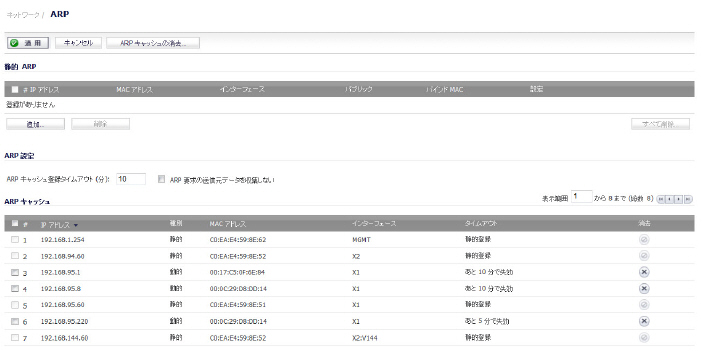This screenshot has height=362, width=702.
Task: Click the X2 interface cell of row 2
Action: (355, 256)
